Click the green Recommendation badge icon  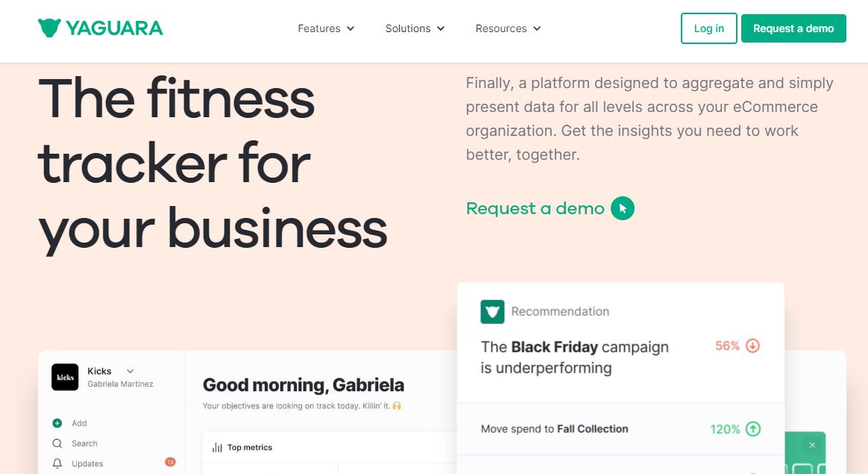pos(492,311)
